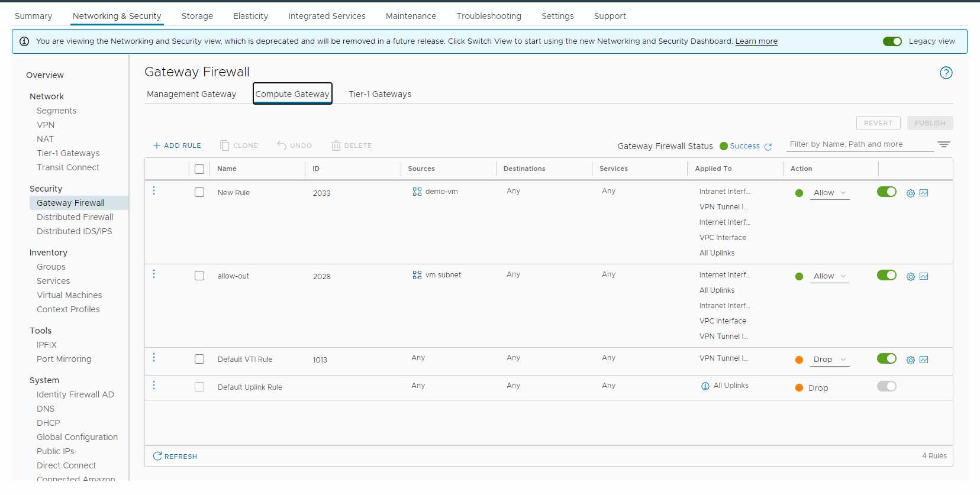Click the filter by name input field
The image size is (980, 495).
[859, 144]
